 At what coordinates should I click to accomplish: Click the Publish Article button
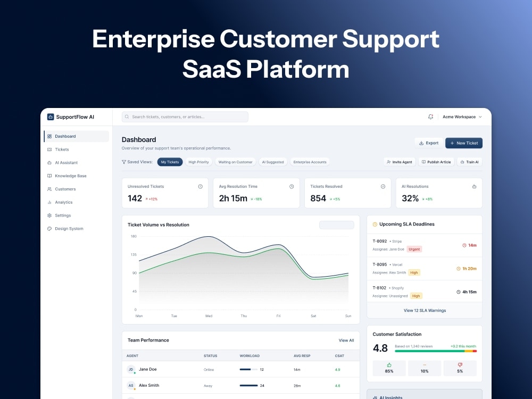point(436,162)
